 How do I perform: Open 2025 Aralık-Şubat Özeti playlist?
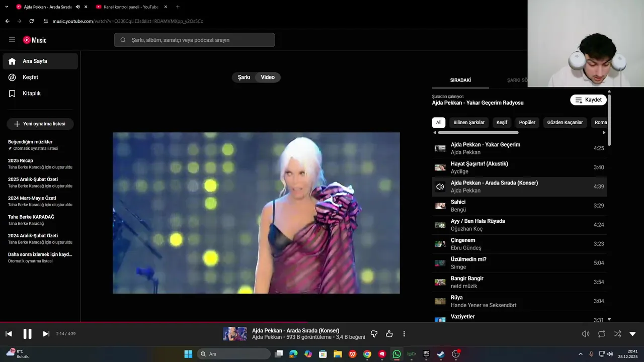40,183
